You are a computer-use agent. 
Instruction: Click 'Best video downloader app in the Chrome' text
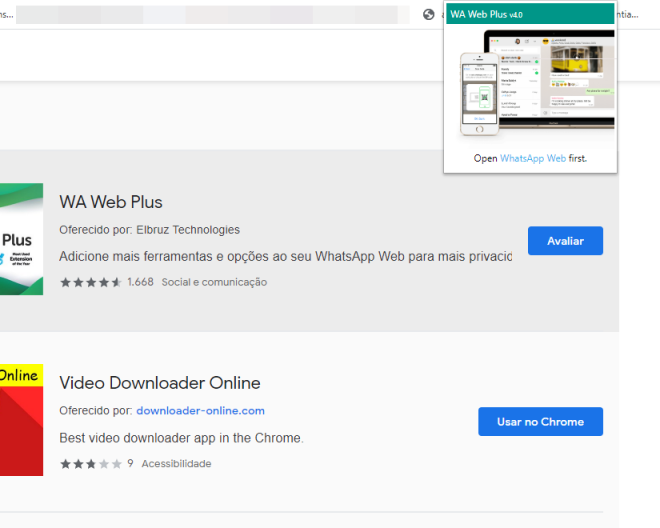(181, 438)
